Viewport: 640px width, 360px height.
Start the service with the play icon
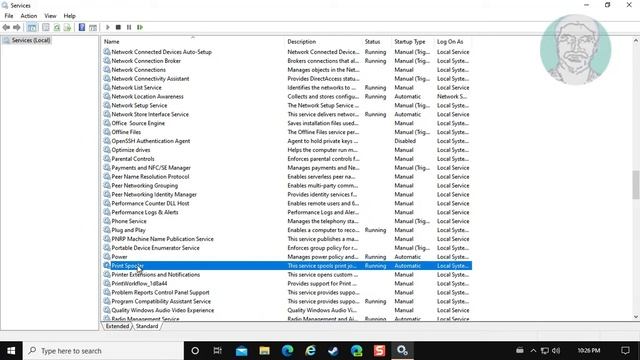pos(108,27)
